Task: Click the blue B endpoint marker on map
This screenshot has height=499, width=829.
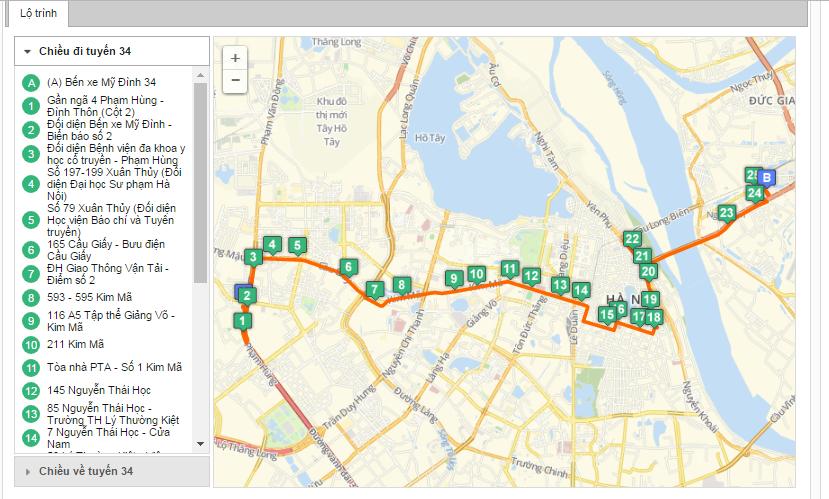Action: tap(767, 178)
